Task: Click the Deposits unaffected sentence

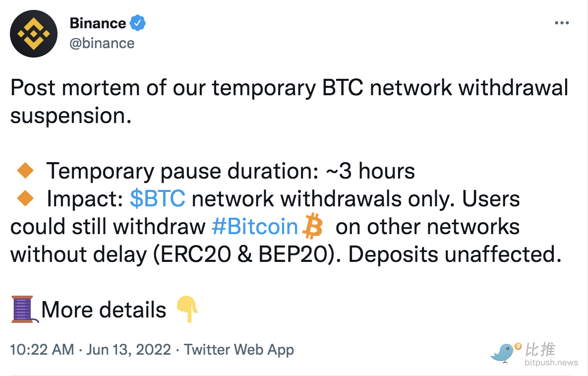Action: [x=455, y=254]
